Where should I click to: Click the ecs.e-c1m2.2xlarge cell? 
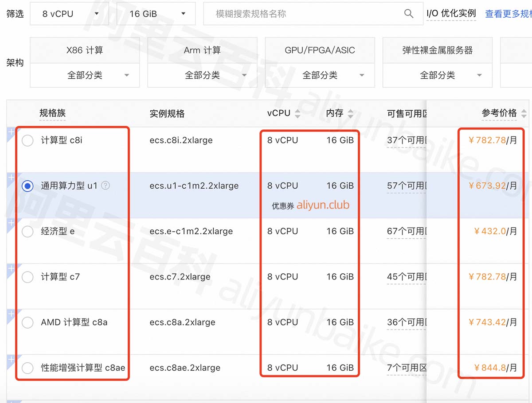pos(191,231)
